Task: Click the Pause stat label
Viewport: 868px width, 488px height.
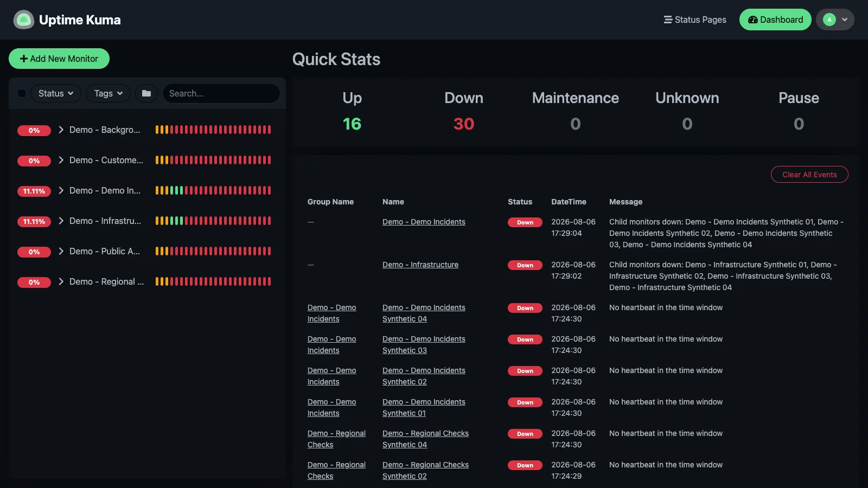Action: point(799,98)
